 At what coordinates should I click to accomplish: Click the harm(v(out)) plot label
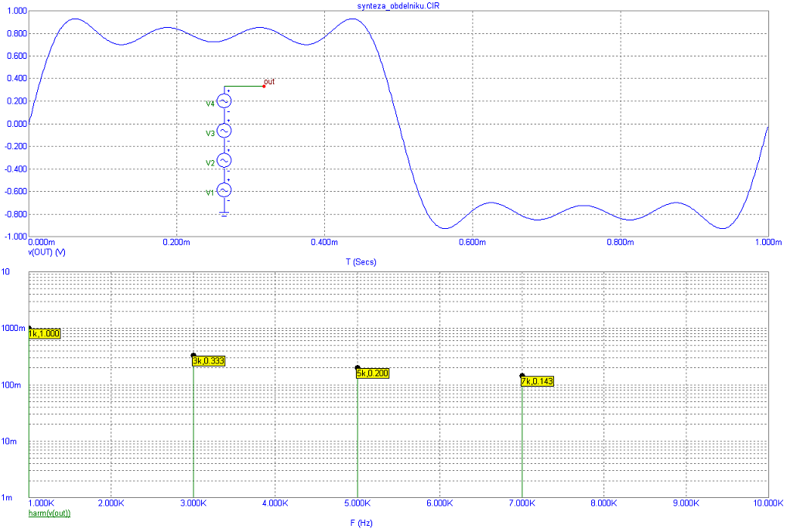click(50, 513)
